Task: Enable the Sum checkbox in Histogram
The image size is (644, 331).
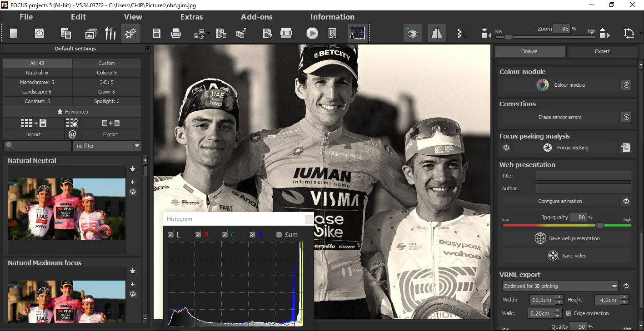Action: click(x=279, y=235)
